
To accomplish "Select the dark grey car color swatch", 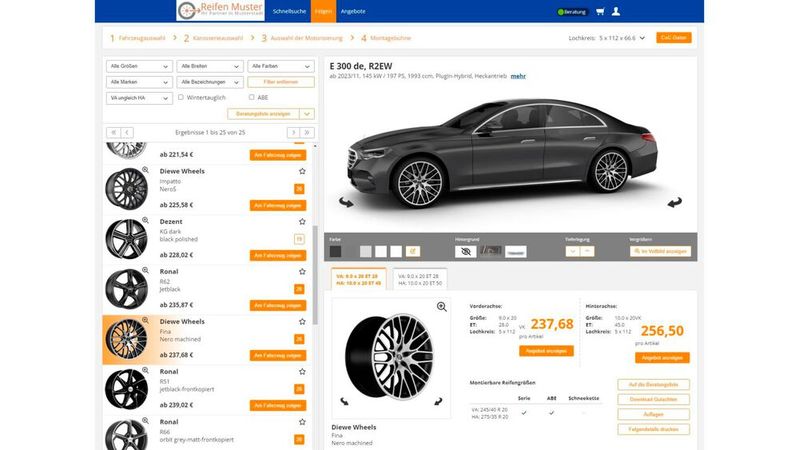I will tap(335, 251).
